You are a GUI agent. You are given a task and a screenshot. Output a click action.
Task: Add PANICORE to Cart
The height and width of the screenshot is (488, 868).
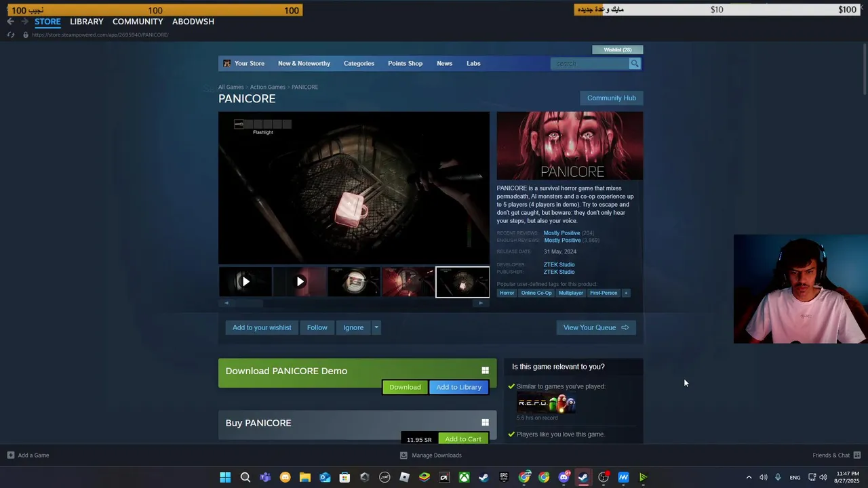point(463,439)
